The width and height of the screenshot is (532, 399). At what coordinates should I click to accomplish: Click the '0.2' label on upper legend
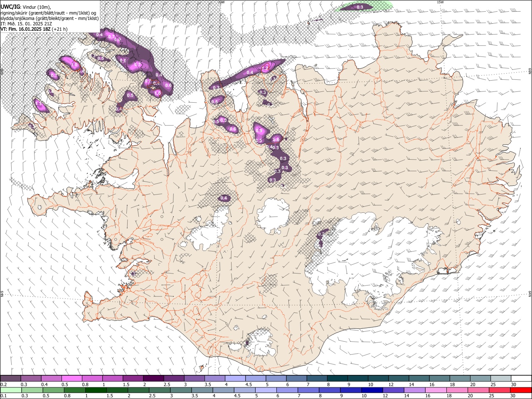[4, 384]
